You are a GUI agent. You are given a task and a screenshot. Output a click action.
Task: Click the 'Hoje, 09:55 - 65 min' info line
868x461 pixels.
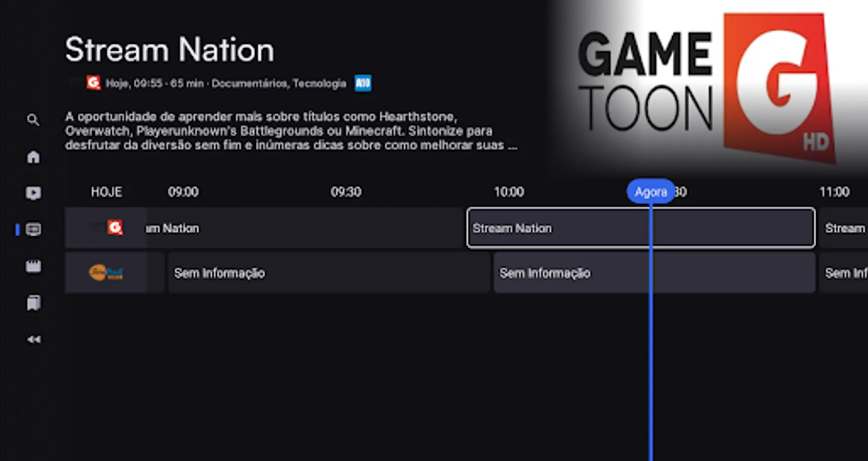click(x=226, y=83)
